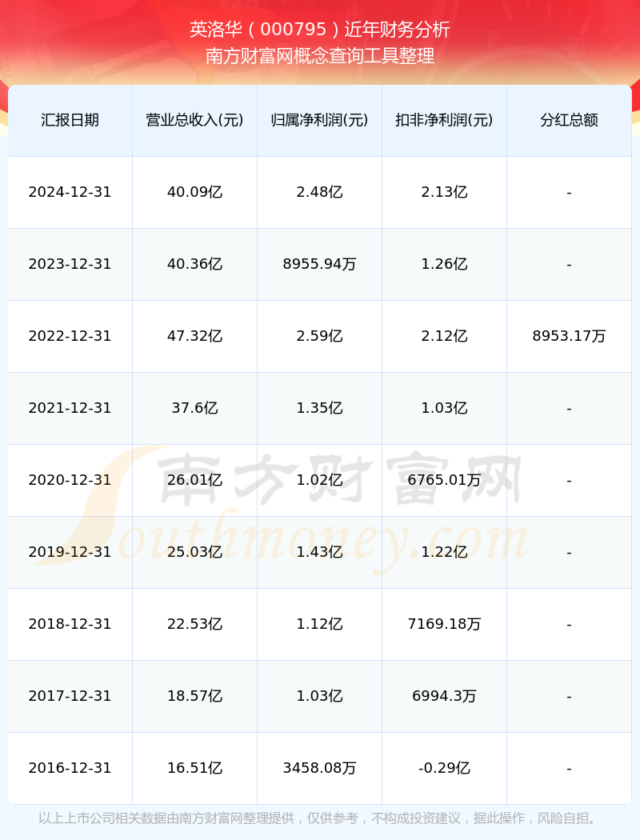Viewport: 640px width, 840px height.
Task: Select the 营业总收入(元) column header
Action: point(195,120)
